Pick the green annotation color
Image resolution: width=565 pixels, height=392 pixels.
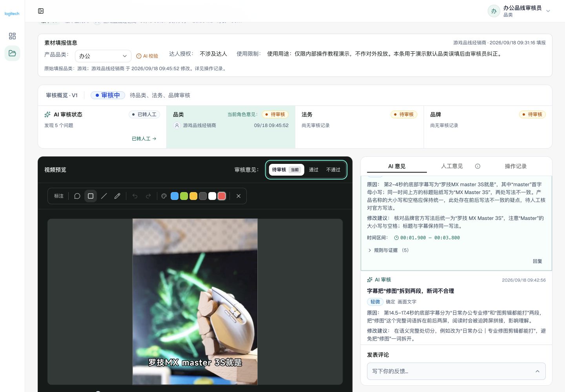184,196
